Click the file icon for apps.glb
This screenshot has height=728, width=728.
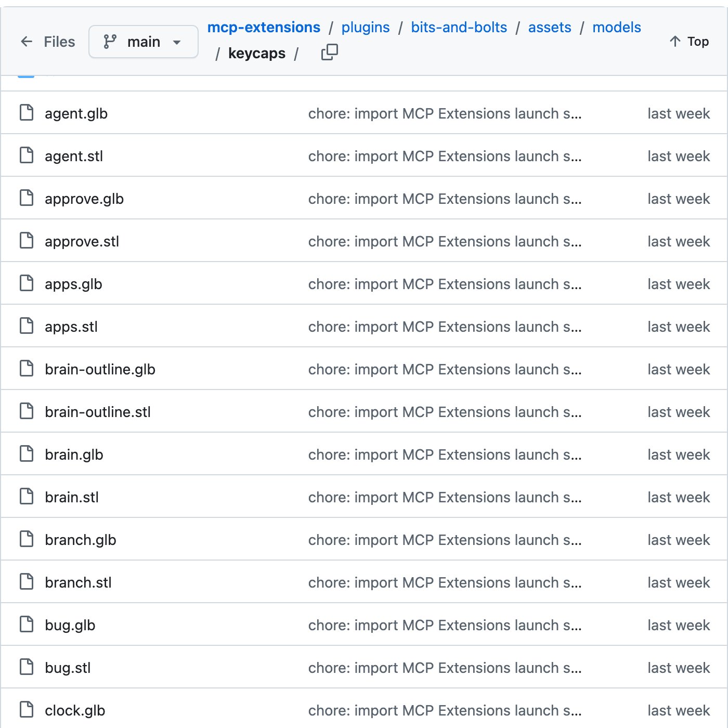click(27, 283)
